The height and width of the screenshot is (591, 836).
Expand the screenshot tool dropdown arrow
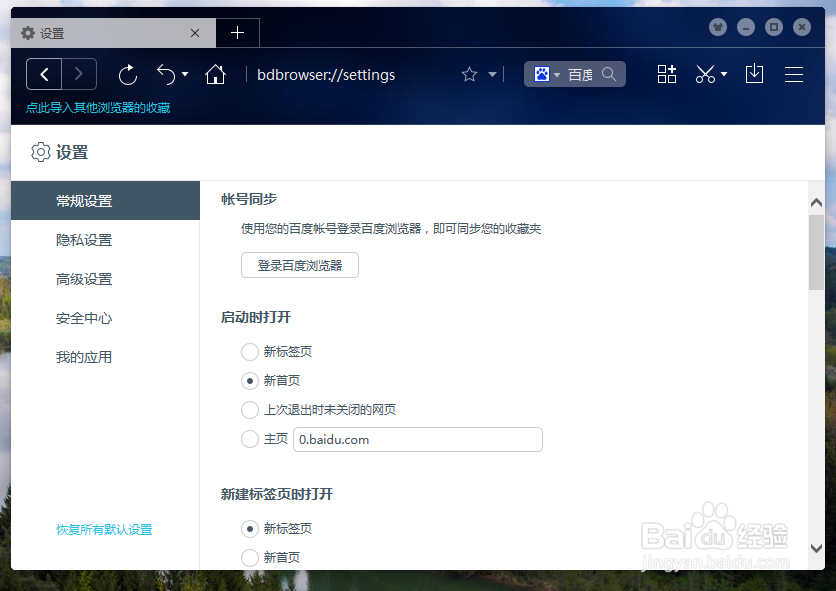pyautogui.click(x=724, y=74)
